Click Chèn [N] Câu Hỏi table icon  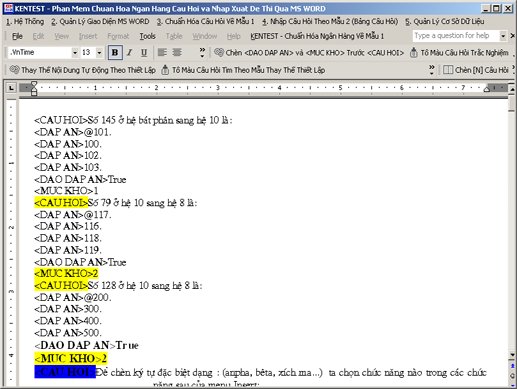[448, 70]
